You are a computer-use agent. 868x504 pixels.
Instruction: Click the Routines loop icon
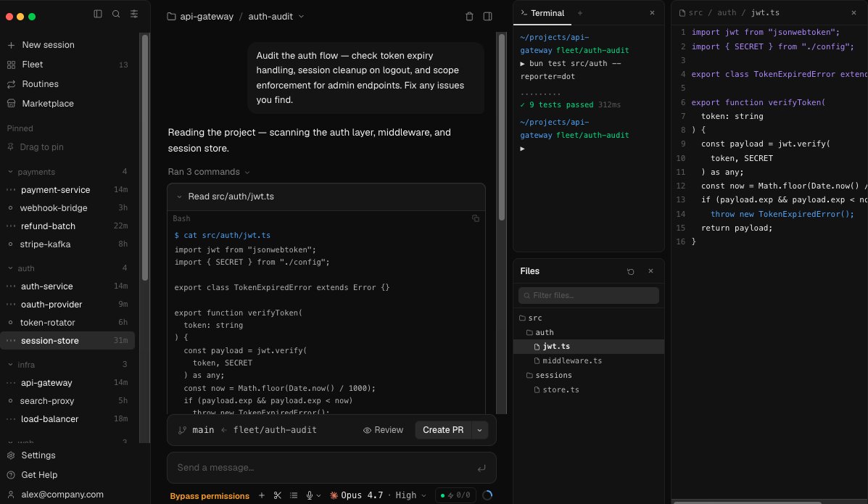pos(11,84)
